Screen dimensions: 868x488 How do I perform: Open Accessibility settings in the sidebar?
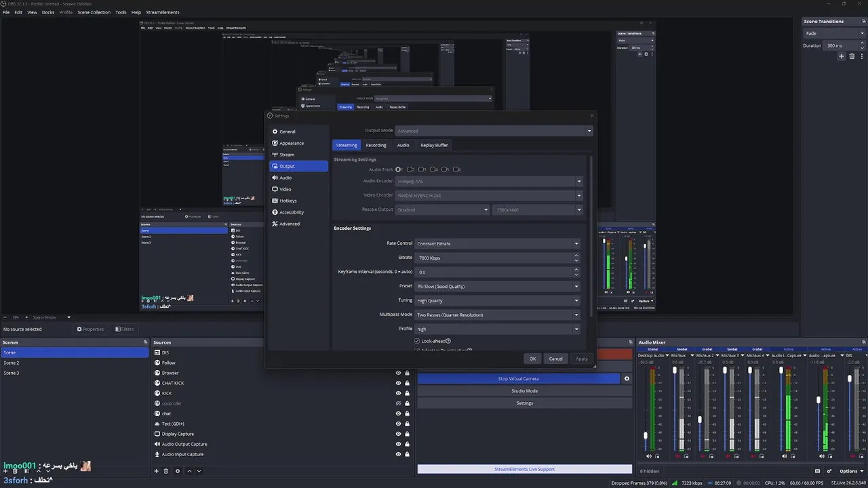point(298,212)
